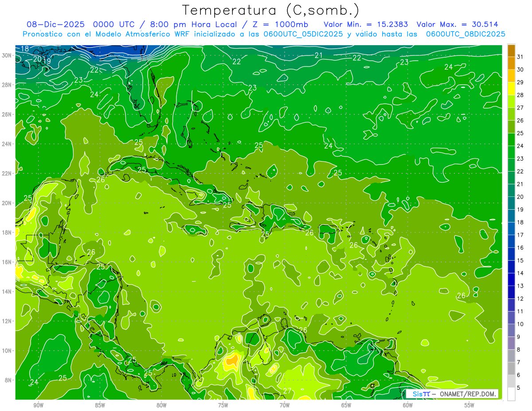Click 'Valor Min. = 15.2383' value

coord(366,24)
